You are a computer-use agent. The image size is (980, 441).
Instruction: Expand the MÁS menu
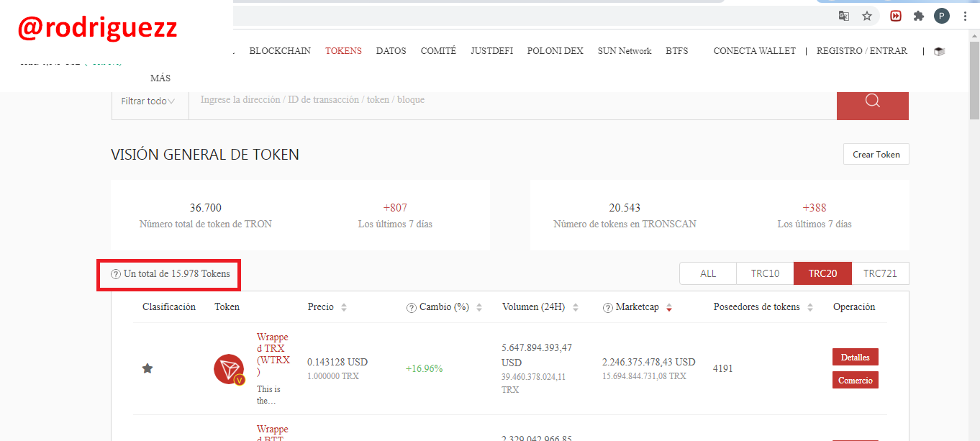160,78
